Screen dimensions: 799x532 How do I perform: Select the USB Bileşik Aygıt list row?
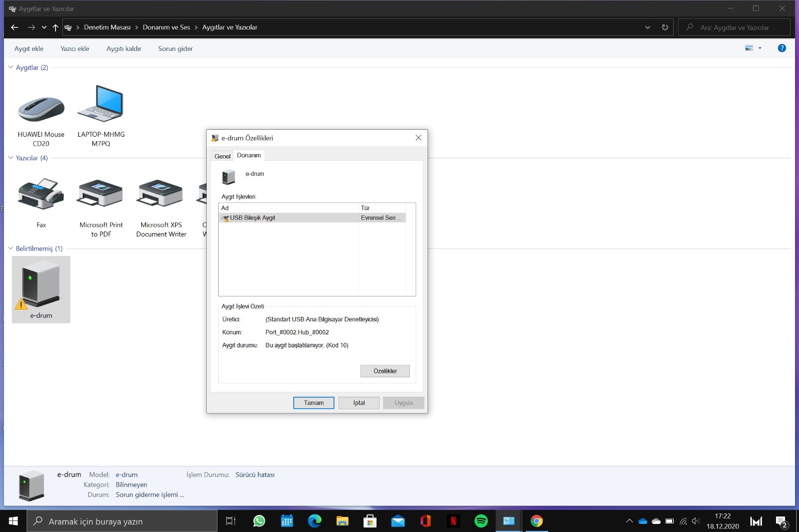coord(312,218)
